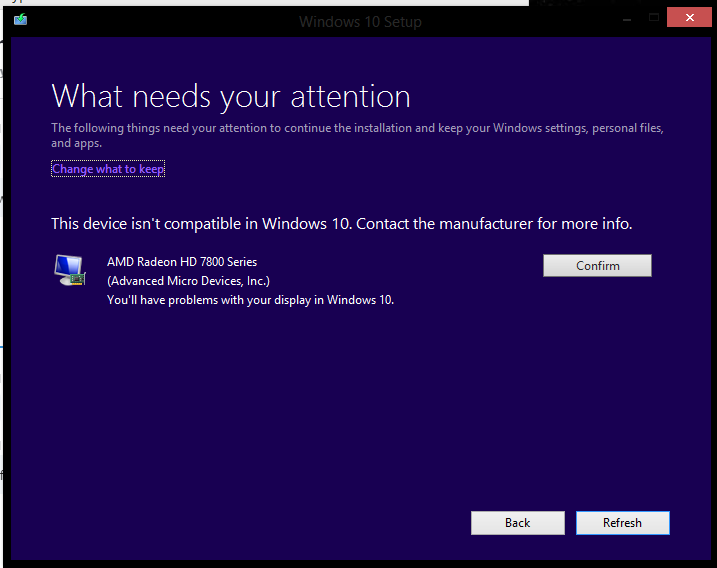This screenshot has height=568, width=717.
Task: Click the paragraph beginning 'The following things need'
Action: [x=357, y=135]
